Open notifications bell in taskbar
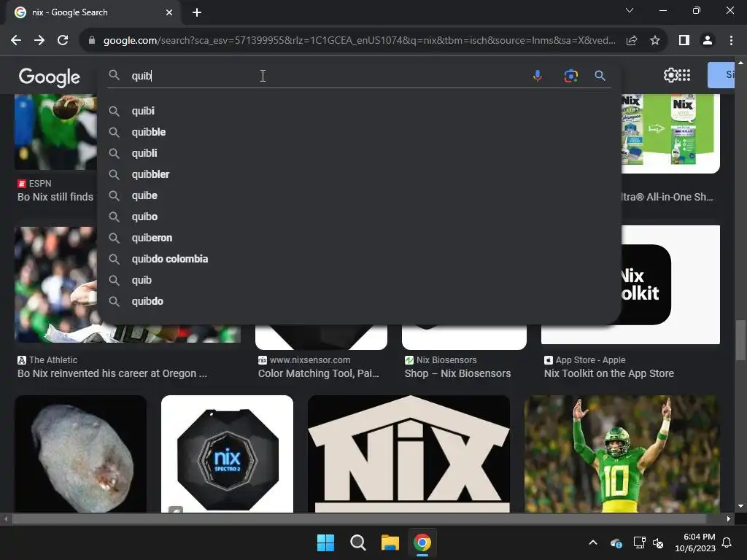Viewport: 747px width, 560px height. (727, 542)
